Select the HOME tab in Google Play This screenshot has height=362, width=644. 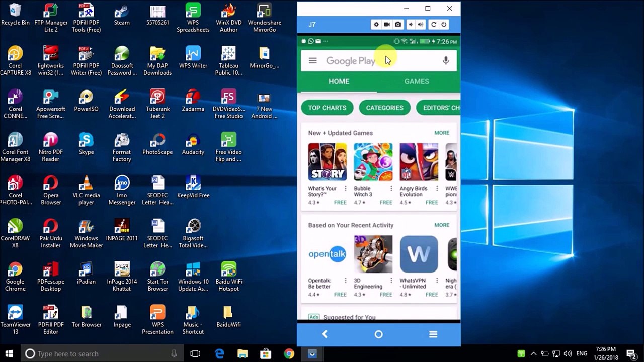pyautogui.click(x=339, y=81)
